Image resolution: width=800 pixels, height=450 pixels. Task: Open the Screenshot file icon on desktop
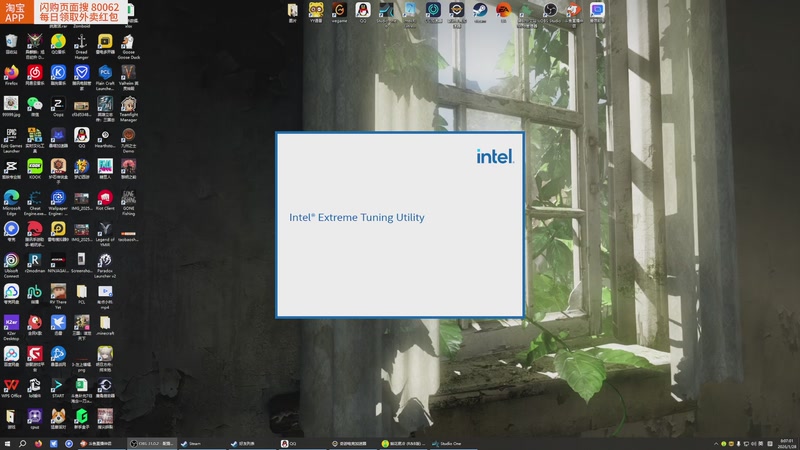point(82,262)
